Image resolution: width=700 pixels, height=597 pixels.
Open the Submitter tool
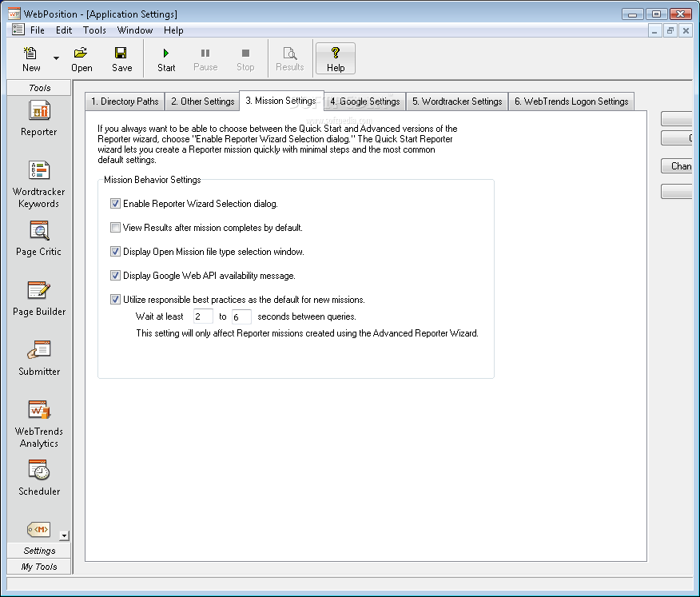(39, 358)
